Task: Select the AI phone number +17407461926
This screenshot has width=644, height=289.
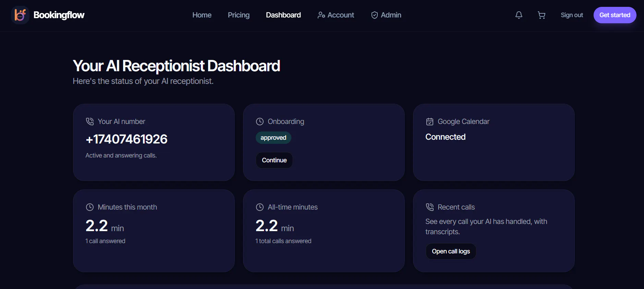Action: tap(126, 139)
